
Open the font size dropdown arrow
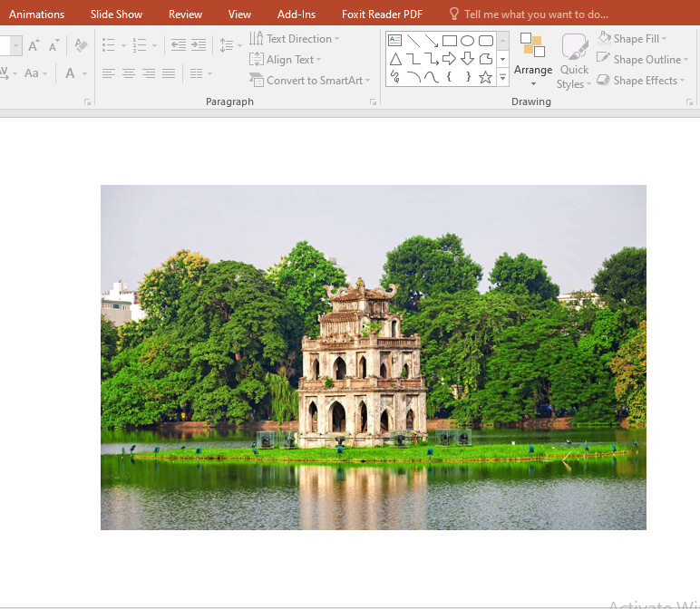point(16,45)
